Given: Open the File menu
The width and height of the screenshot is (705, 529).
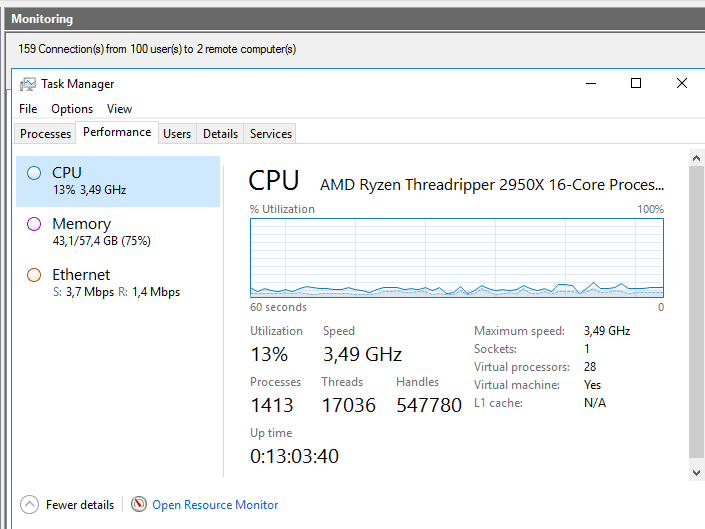Looking at the screenshot, I should point(28,109).
